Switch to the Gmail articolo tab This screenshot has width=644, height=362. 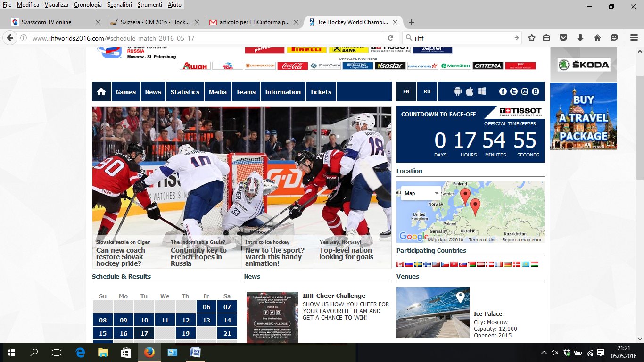[x=254, y=22]
